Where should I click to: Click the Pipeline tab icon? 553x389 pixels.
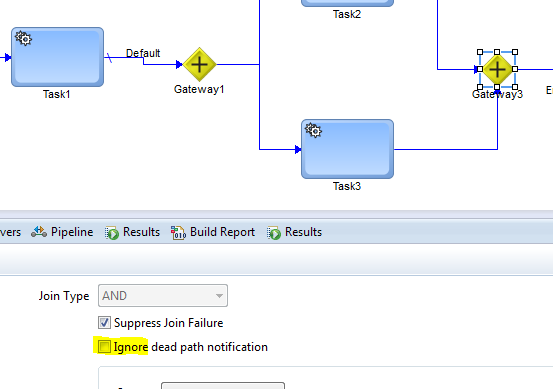[39, 232]
